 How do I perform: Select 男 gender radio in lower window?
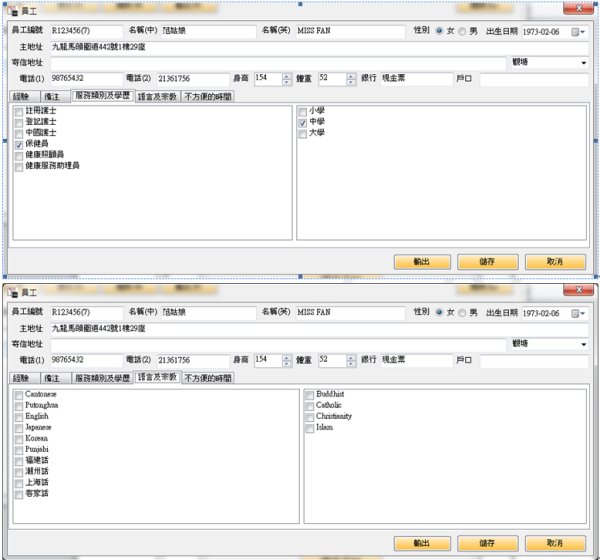pos(463,313)
